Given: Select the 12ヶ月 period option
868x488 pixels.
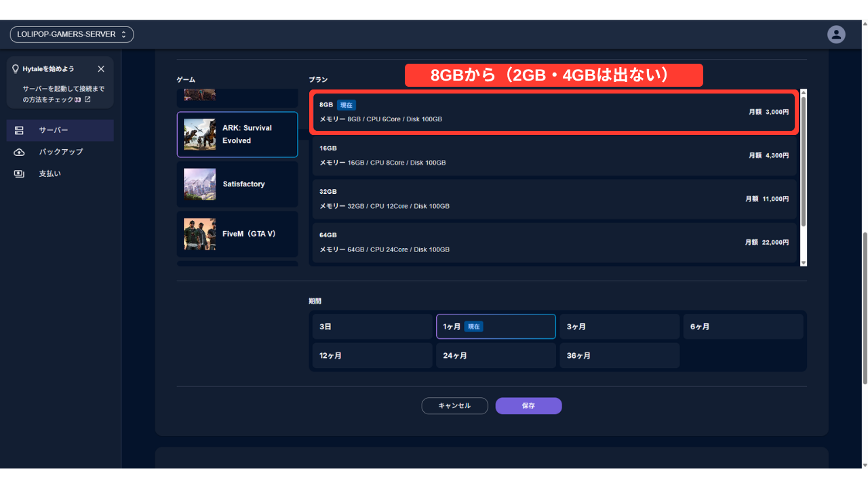Looking at the screenshot, I should [x=372, y=356].
